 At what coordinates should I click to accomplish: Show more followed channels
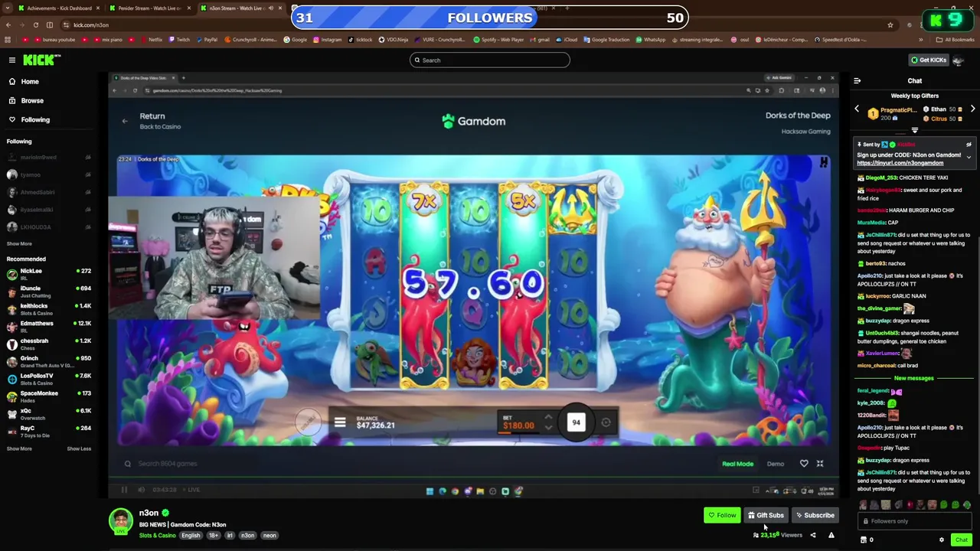tap(19, 243)
